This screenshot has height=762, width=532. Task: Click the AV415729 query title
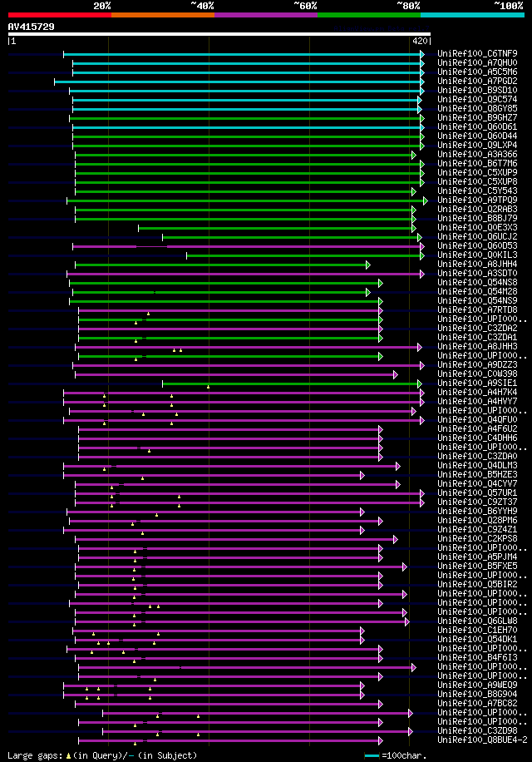pyautogui.click(x=31, y=27)
